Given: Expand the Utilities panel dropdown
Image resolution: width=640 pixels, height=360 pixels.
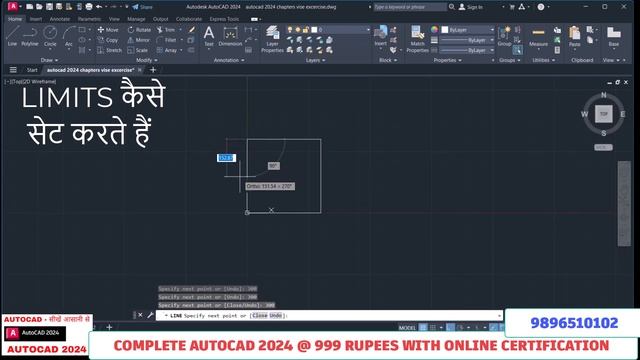Looking at the screenshot, I should pos(543,60).
